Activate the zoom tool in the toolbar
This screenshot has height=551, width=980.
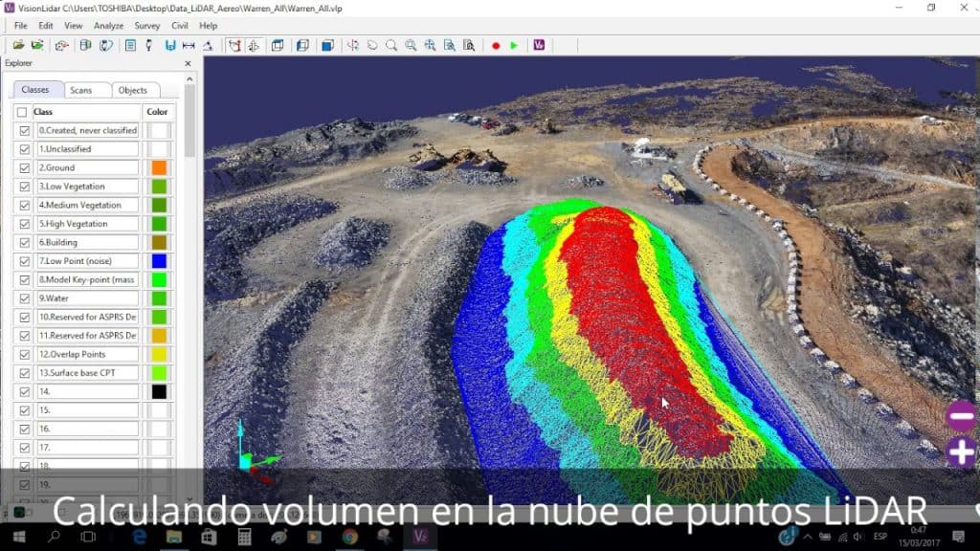[x=390, y=44]
